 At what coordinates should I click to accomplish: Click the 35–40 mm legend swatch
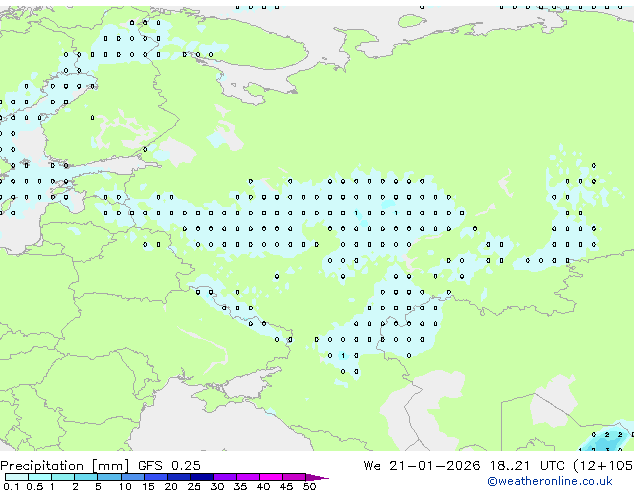point(247,477)
